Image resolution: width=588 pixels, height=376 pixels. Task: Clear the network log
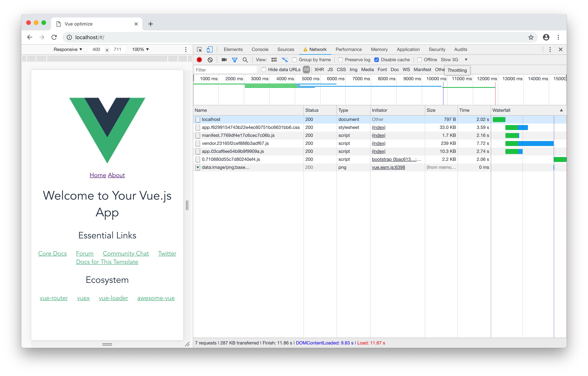tap(210, 60)
